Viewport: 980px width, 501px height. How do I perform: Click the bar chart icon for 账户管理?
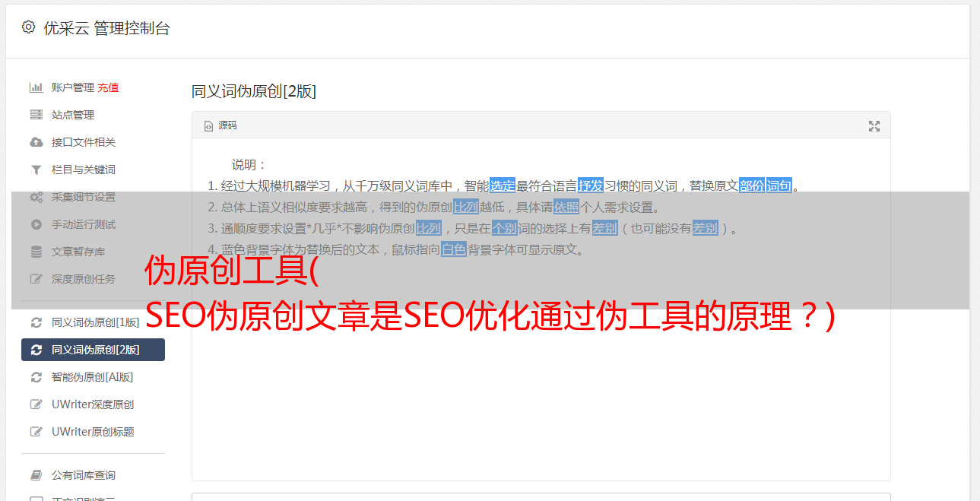coord(36,87)
